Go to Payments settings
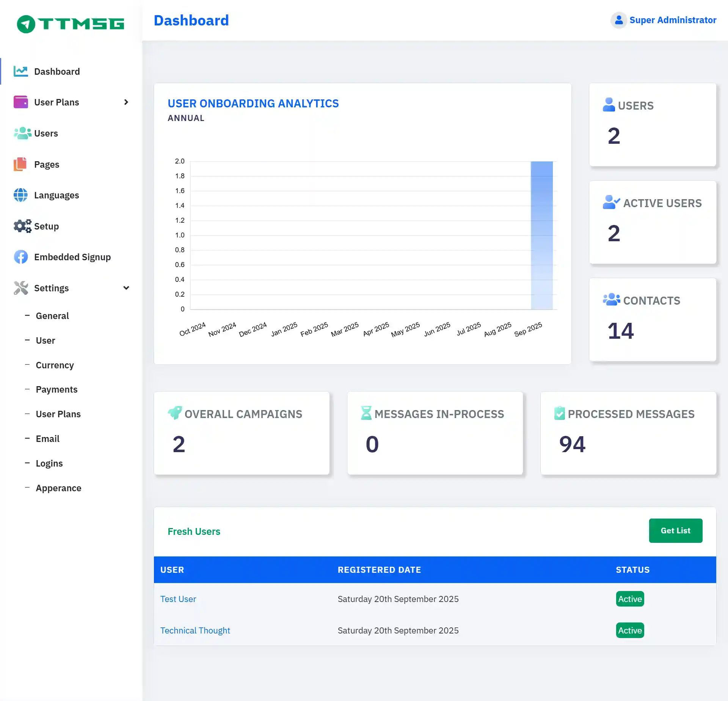This screenshot has width=728, height=701. tap(56, 389)
